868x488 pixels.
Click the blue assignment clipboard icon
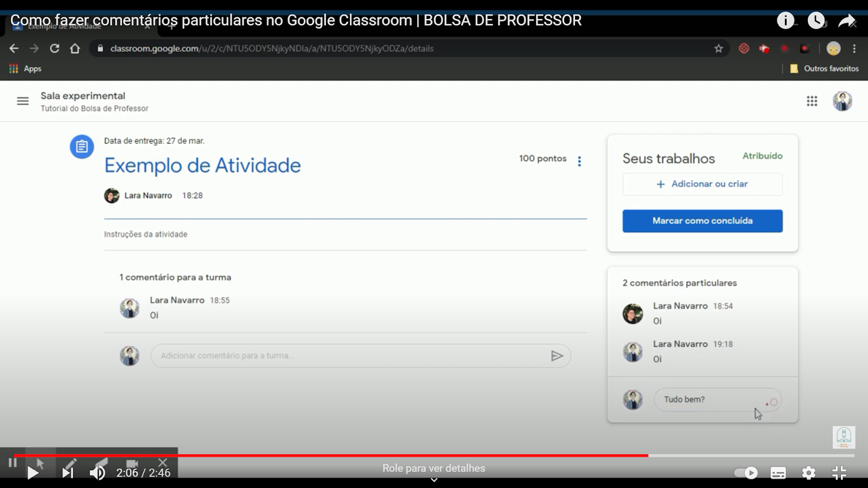pos(82,146)
